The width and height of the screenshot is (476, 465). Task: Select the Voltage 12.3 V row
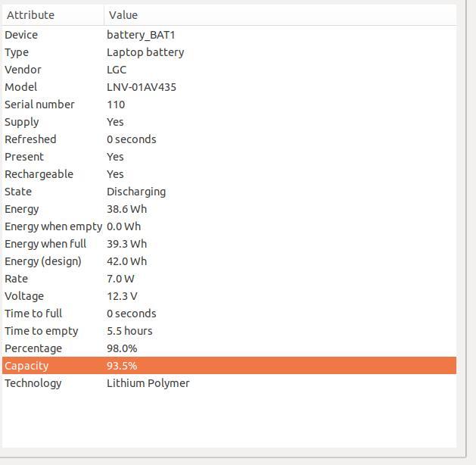click(x=229, y=296)
